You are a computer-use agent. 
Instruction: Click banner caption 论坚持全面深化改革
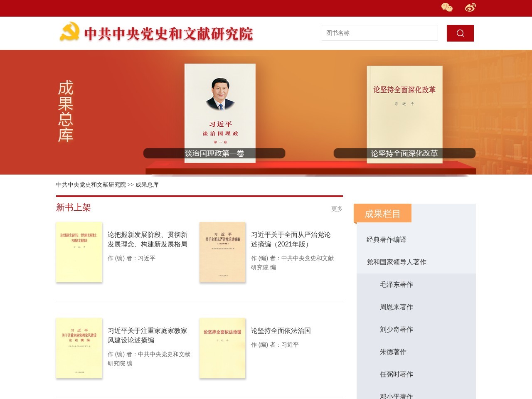[404, 153]
